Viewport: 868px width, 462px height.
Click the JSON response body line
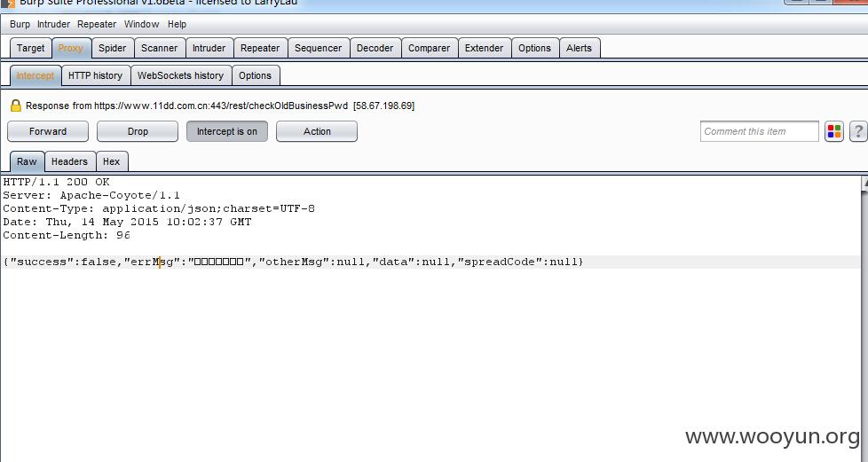(294, 262)
